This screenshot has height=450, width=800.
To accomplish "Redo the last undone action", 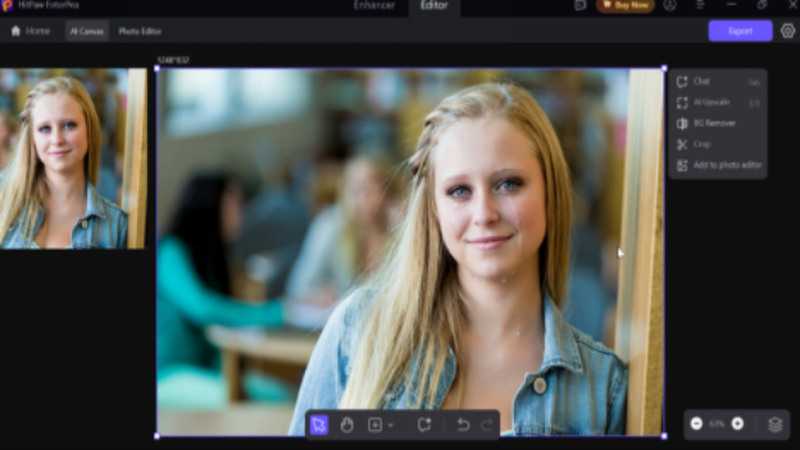I will 487,424.
